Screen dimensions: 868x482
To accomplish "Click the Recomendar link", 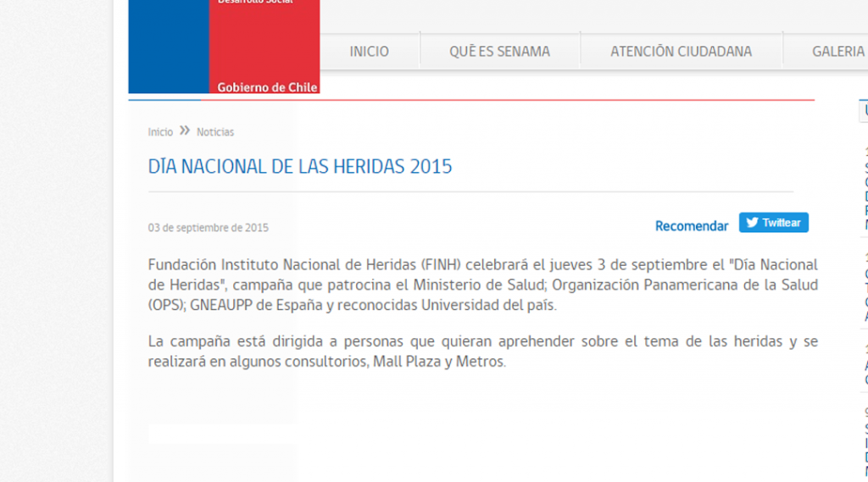I will click(691, 226).
